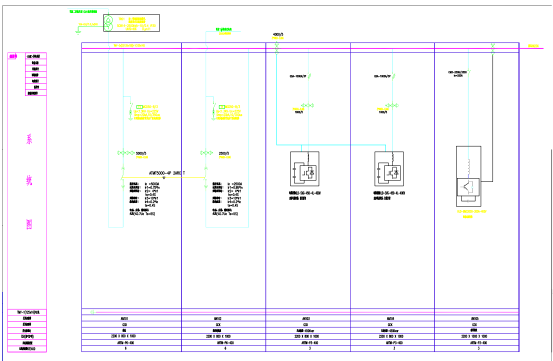Select the yellow label at the busbar's right end
The height and width of the screenshot is (361, 553).
[533, 46]
